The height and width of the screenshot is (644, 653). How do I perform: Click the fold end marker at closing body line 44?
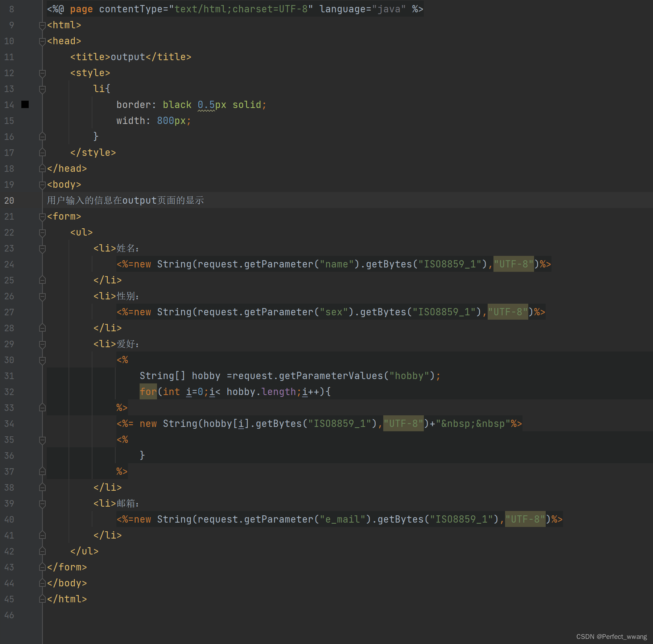pos(42,583)
